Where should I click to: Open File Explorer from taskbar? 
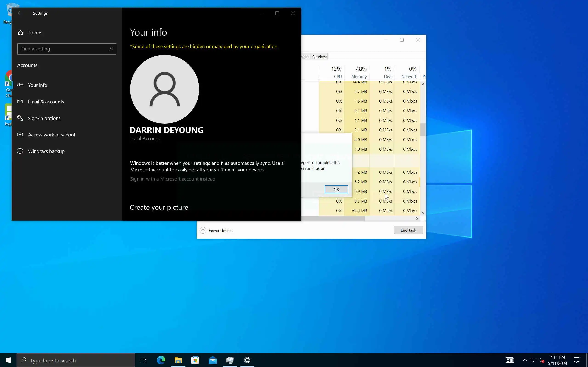[x=178, y=360]
